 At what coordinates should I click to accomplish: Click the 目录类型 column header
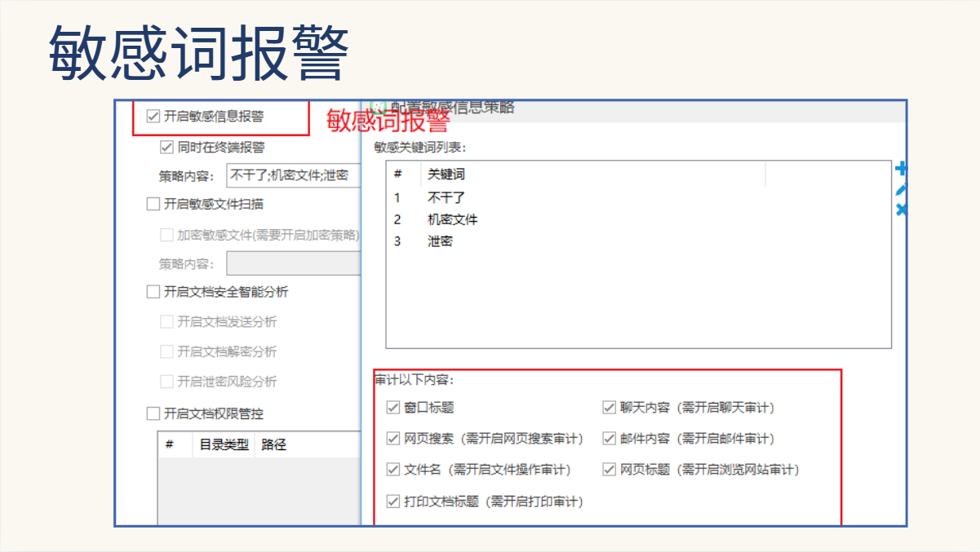point(224,445)
